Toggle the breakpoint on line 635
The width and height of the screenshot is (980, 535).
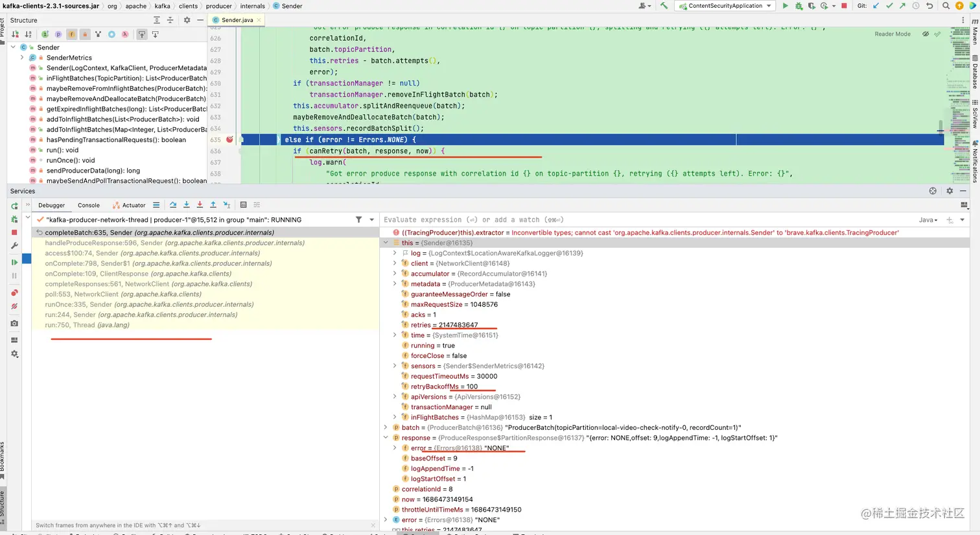click(230, 139)
